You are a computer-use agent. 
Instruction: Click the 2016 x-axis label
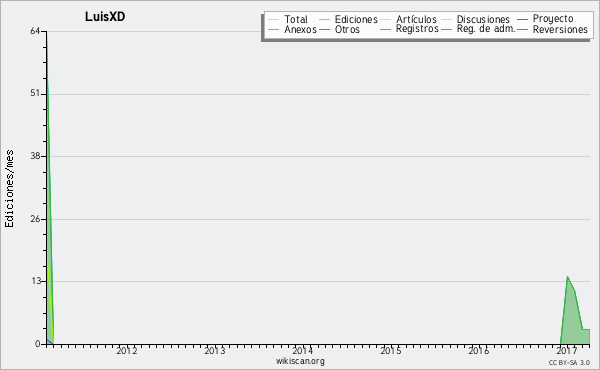pyautogui.click(x=479, y=351)
